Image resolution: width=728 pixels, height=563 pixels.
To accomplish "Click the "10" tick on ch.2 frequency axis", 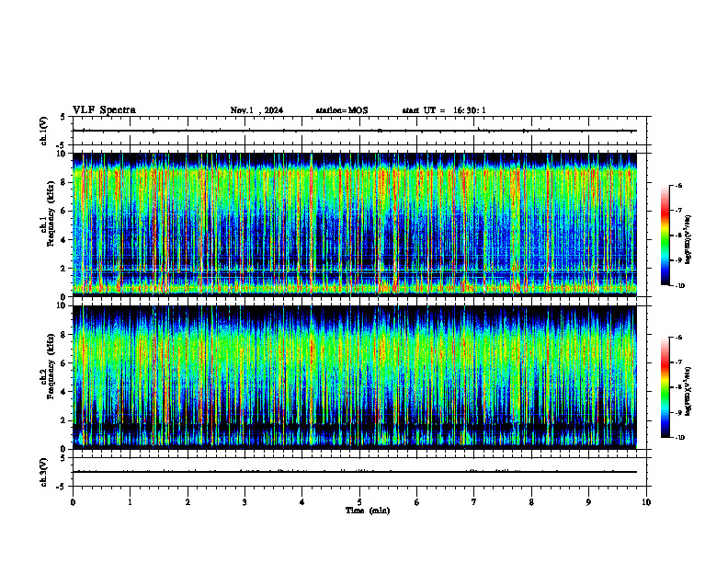I will tap(61, 306).
